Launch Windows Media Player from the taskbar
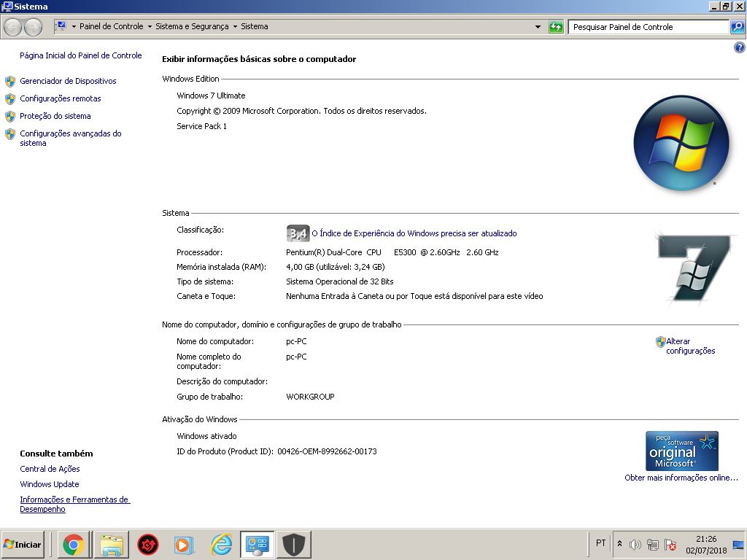 point(183,544)
